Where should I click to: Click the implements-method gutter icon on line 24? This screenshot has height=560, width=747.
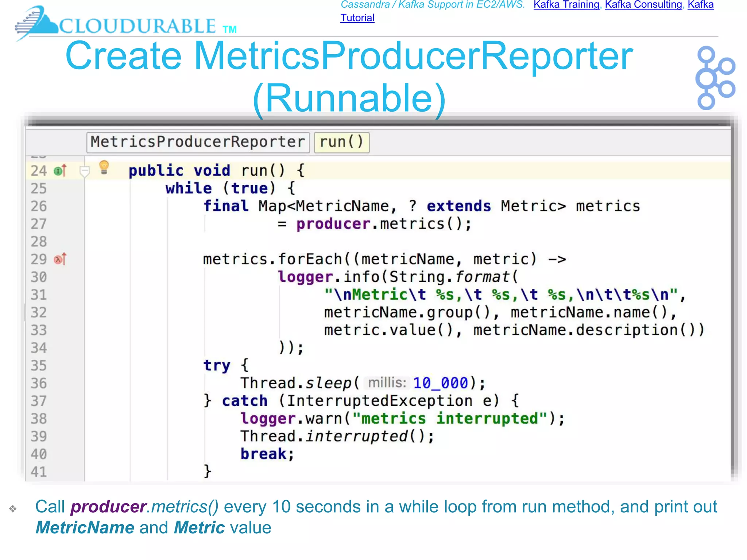tap(60, 170)
